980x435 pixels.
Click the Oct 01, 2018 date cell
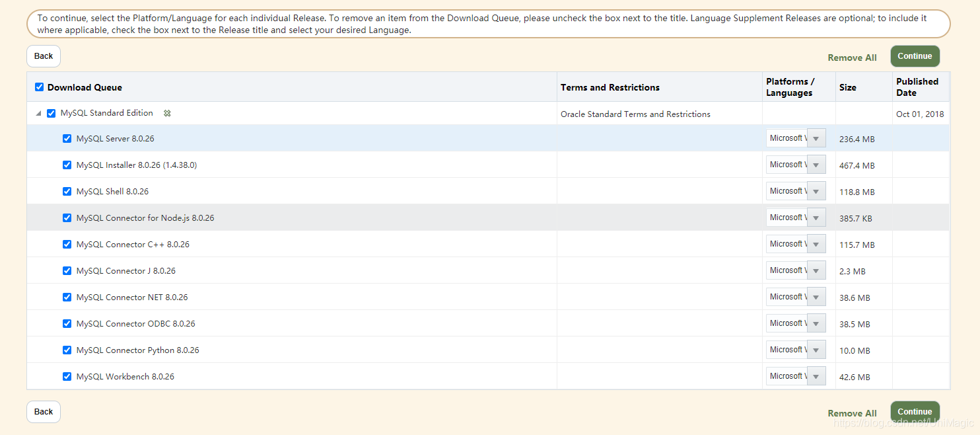[920, 114]
